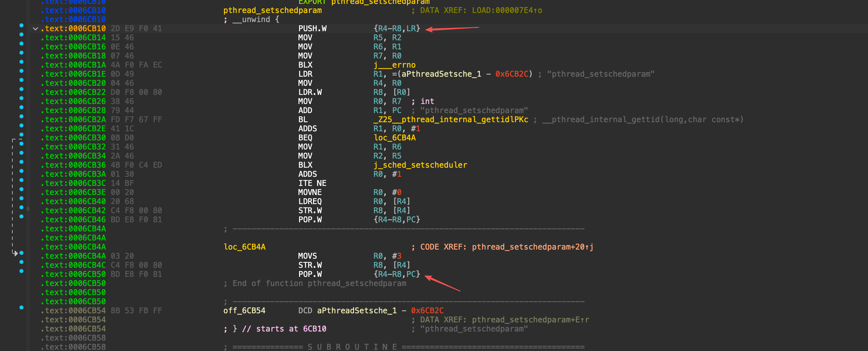Follow DATA XREF LOAD:000007E4↑o

tap(507, 10)
